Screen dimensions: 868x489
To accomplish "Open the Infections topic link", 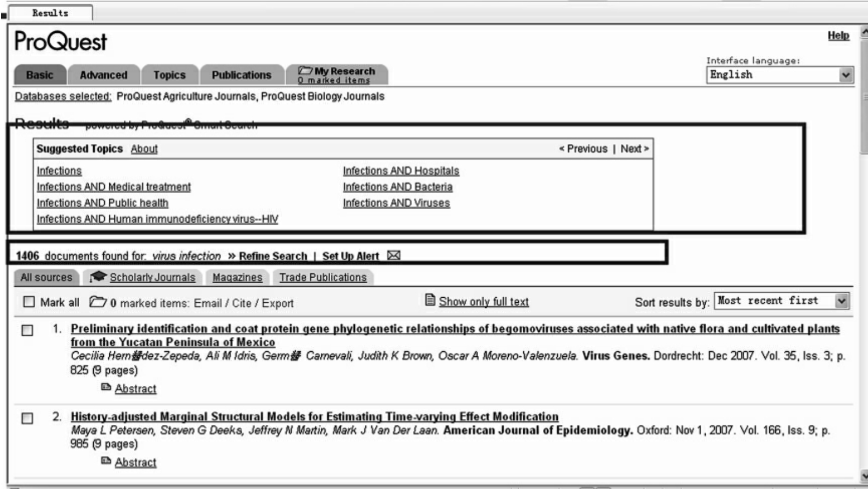I will point(59,171).
